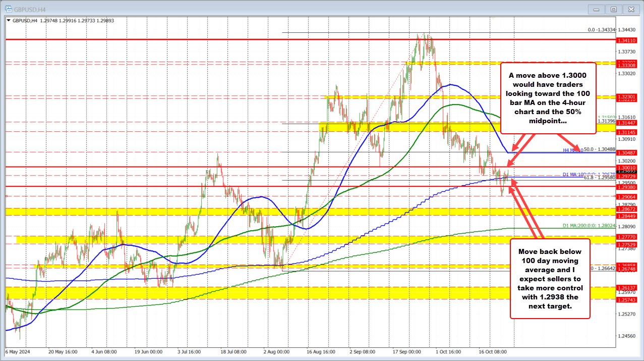
Task: Click the chart icon in the GBPUSD.H4 title bar
Action: pos(9,9)
